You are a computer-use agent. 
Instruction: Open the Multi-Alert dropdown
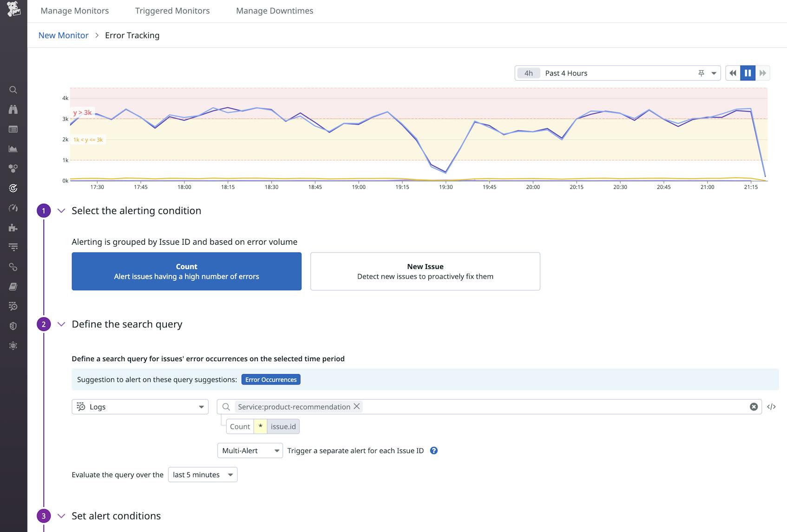[250, 450]
